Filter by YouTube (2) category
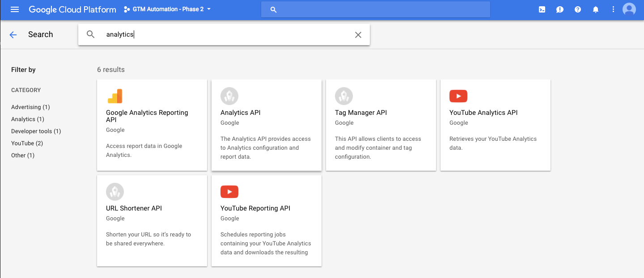Image resolution: width=644 pixels, height=278 pixels. (27, 143)
